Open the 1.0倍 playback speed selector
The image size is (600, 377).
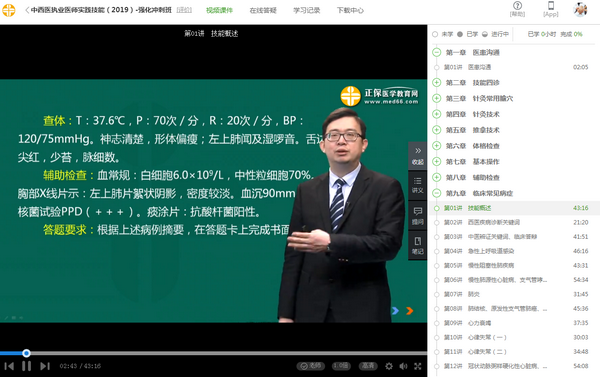click(341, 366)
